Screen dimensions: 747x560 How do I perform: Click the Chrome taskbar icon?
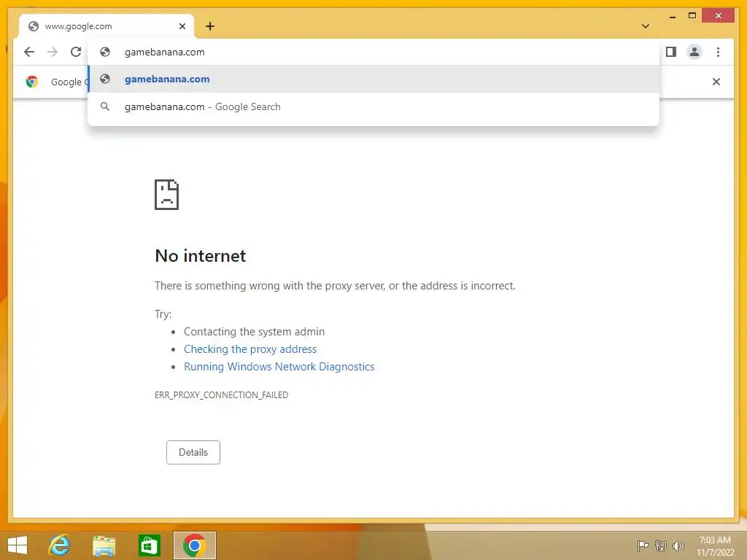tap(194, 545)
